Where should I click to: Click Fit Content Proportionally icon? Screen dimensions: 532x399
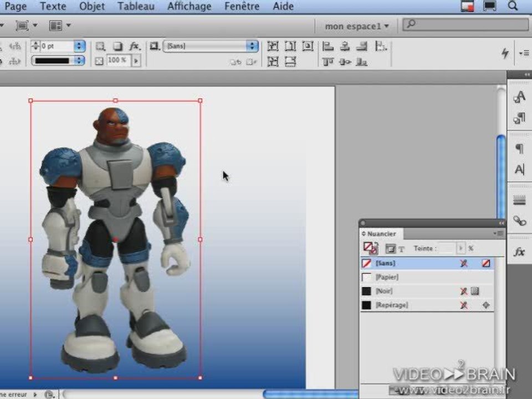coord(273,62)
